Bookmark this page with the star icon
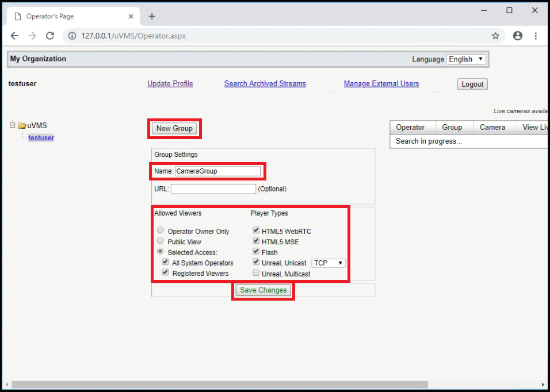Viewport: 550px width, 392px height. [495, 36]
